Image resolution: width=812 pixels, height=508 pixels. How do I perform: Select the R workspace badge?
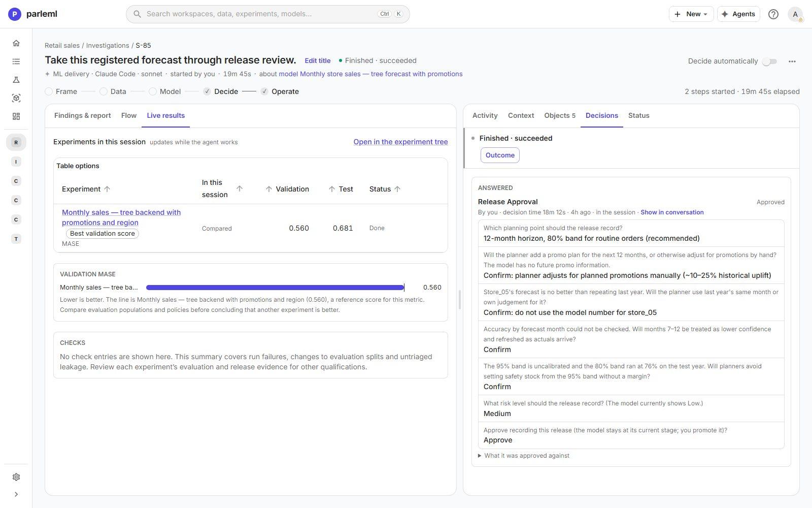[x=16, y=142]
